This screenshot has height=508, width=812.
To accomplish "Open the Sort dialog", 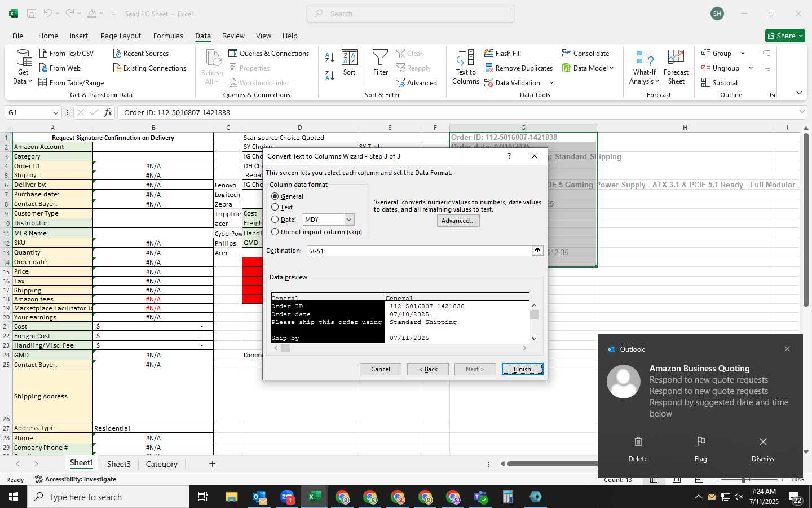I will [x=350, y=62].
